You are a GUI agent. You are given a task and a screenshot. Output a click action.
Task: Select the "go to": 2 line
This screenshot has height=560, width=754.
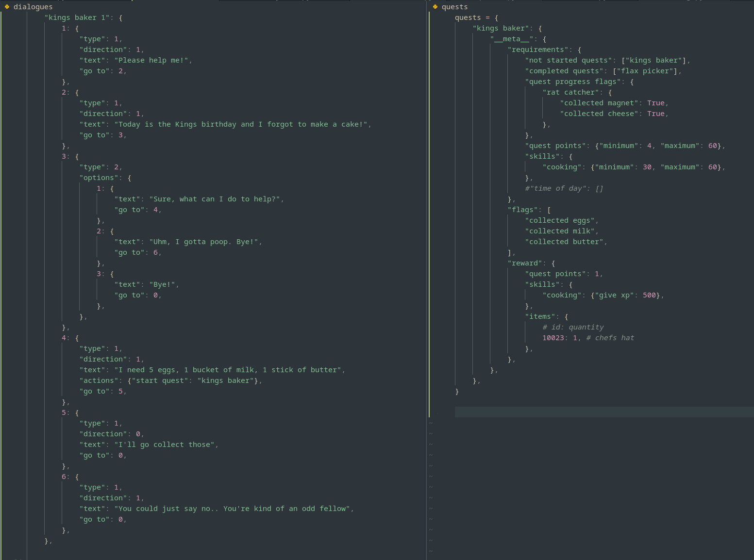(103, 71)
